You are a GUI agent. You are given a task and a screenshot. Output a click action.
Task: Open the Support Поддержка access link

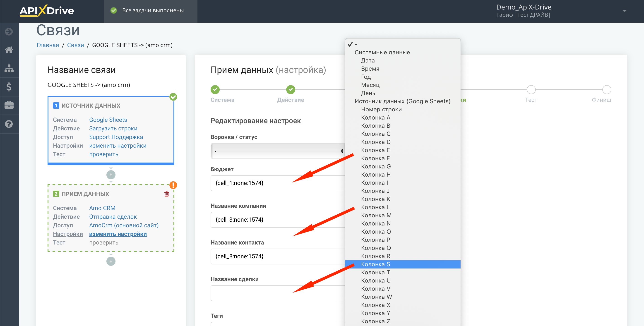116,137
